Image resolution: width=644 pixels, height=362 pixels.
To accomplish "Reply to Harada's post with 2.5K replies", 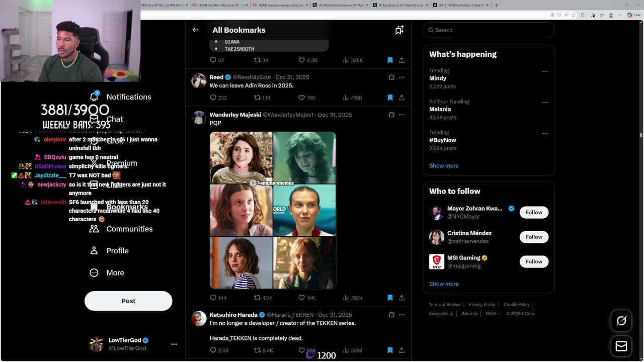I will click(x=213, y=350).
